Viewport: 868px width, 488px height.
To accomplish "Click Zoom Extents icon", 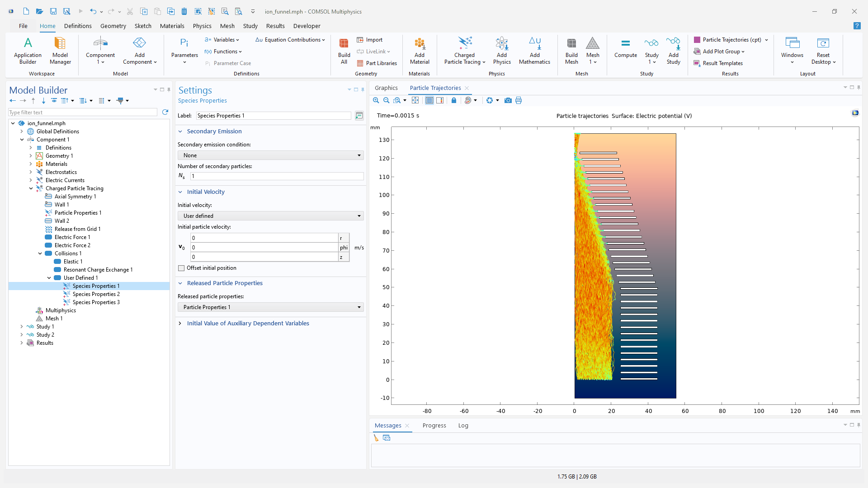I will pos(415,100).
